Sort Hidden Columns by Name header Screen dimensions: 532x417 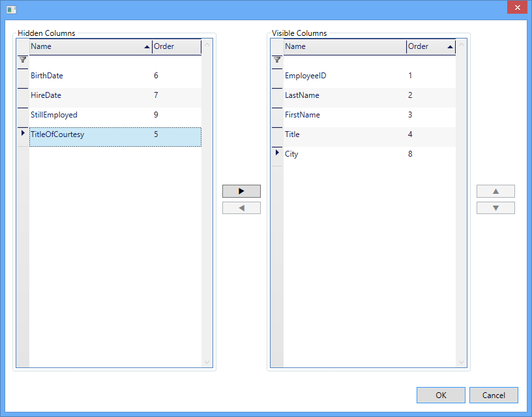coord(90,47)
